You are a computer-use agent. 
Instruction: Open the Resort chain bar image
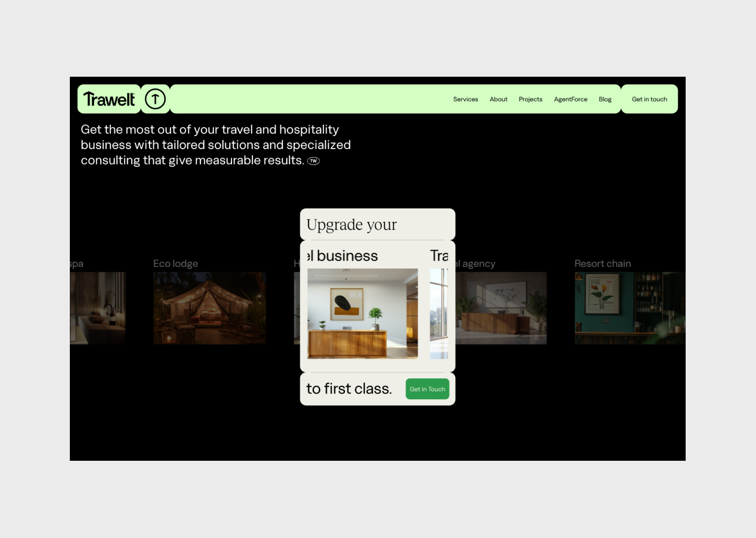(x=629, y=308)
